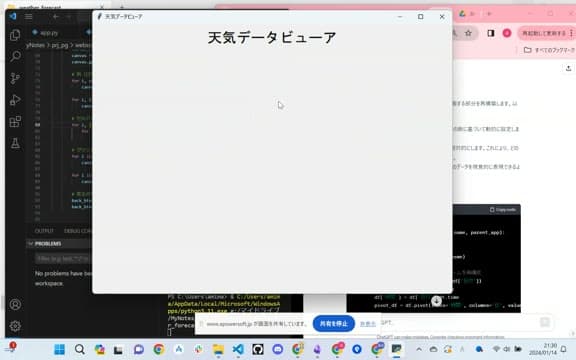Close the 天気データビューア window
The image size is (576, 360).
click(x=442, y=17)
